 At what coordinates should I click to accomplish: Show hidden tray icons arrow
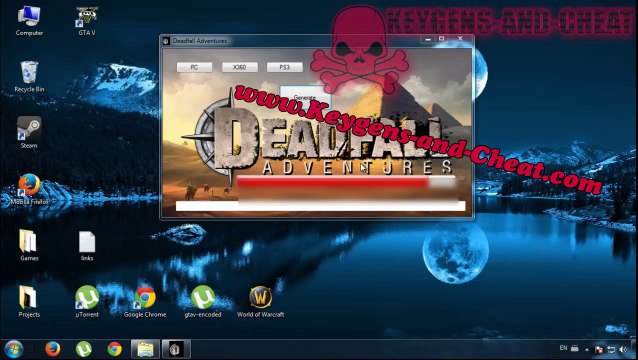(587, 349)
